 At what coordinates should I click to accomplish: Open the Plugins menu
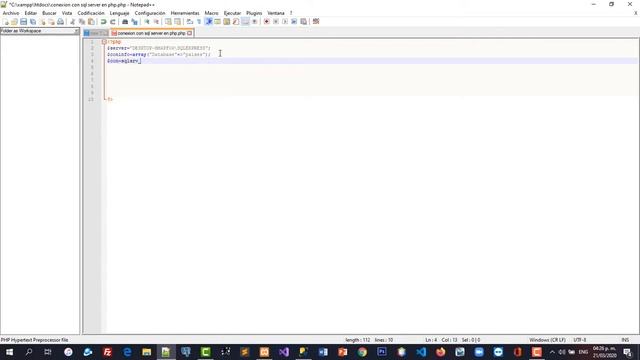(254, 13)
